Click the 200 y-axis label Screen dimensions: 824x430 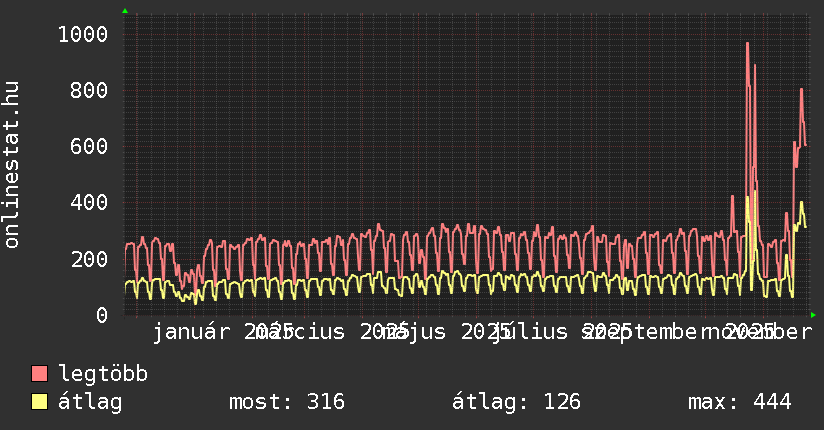pos(88,259)
